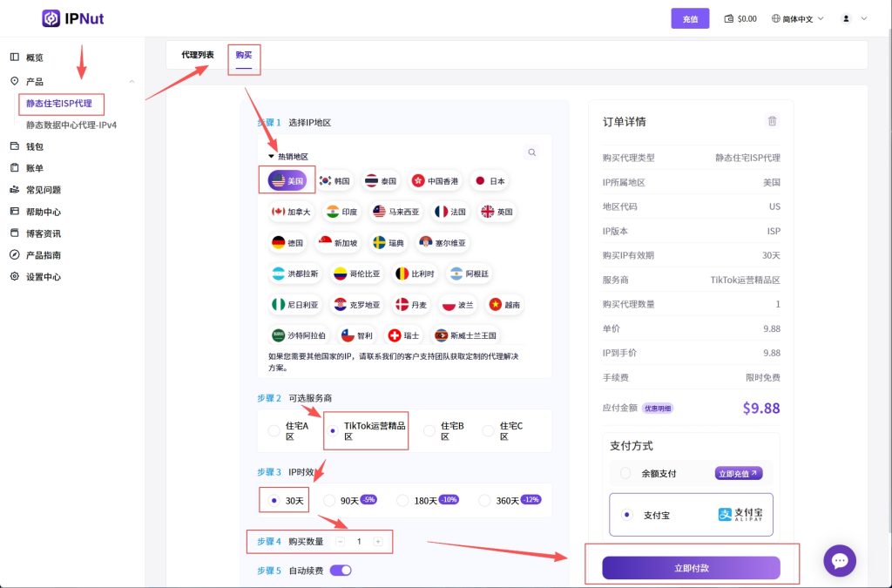The width and height of the screenshot is (892, 588).
Task: Toggle the 自动续费 auto-renew switch
Action: pos(341,571)
